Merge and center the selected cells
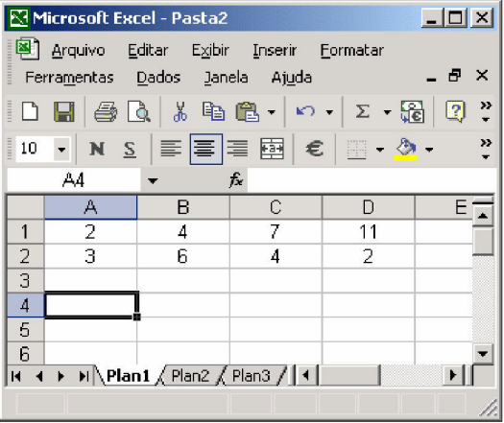 pos(272,149)
